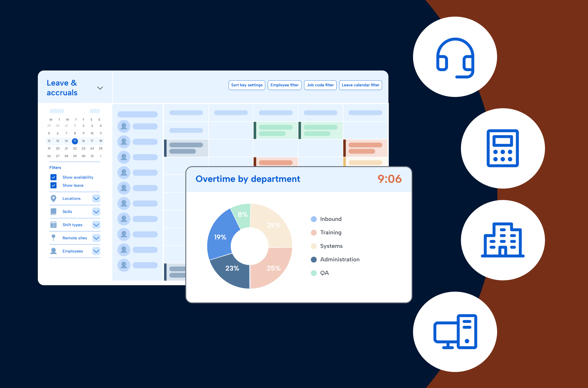Open Sort key settings

coord(247,85)
